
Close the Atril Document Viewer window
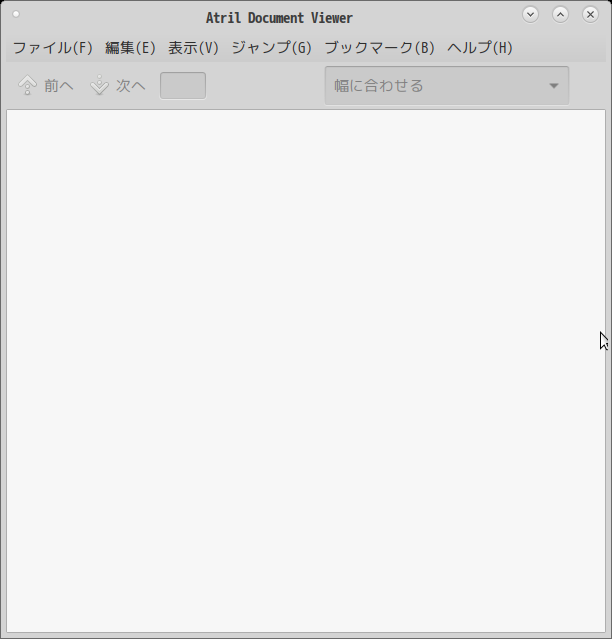pyautogui.click(x=590, y=15)
